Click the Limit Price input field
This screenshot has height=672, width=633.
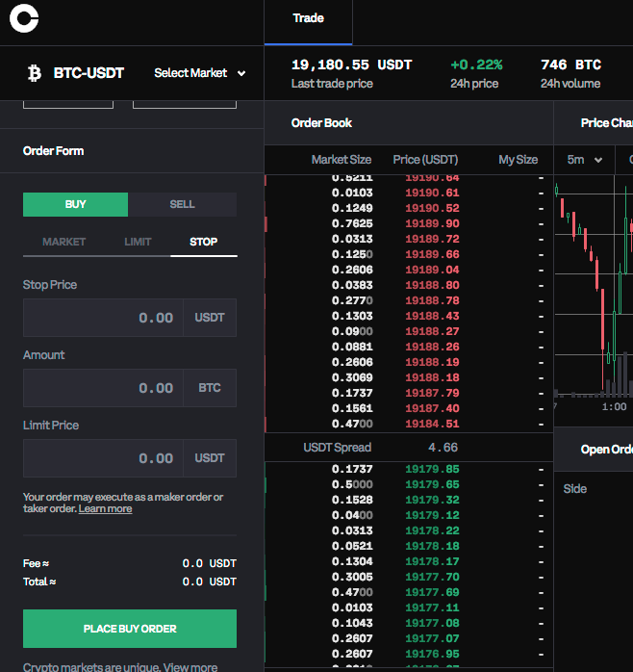tap(103, 458)
